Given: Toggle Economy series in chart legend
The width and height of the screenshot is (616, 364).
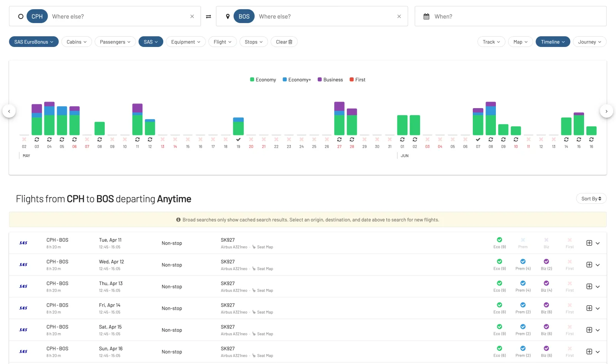Looking at the screenshot, I should point(263,80).
